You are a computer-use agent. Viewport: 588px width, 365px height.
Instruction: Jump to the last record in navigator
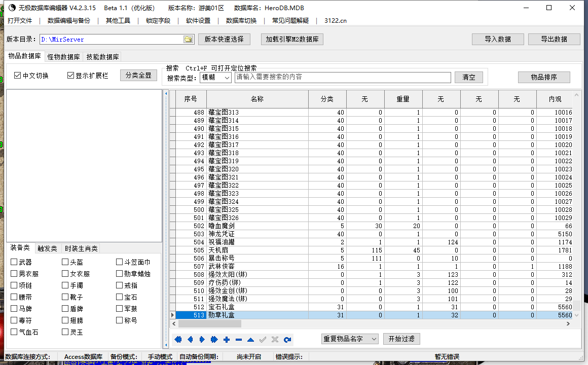click(x=214, y=340)
